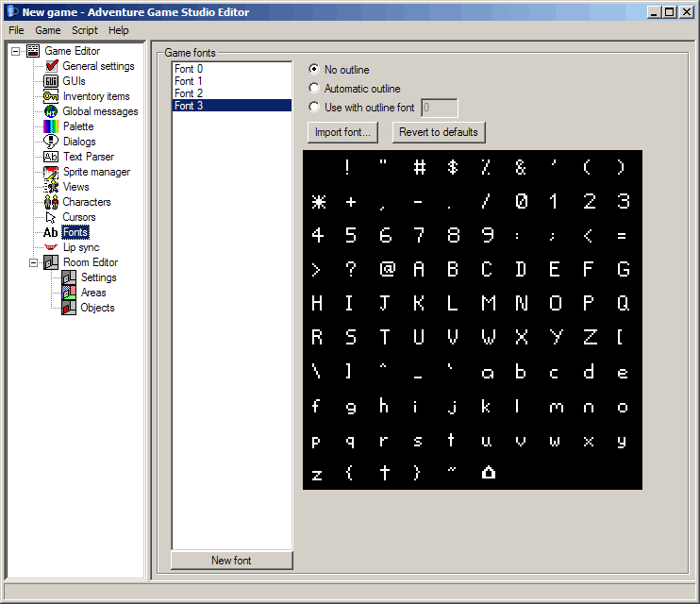The image size is (700, 604).
Task: Select Font 2 in the list
Action: [x=232, y=92]
